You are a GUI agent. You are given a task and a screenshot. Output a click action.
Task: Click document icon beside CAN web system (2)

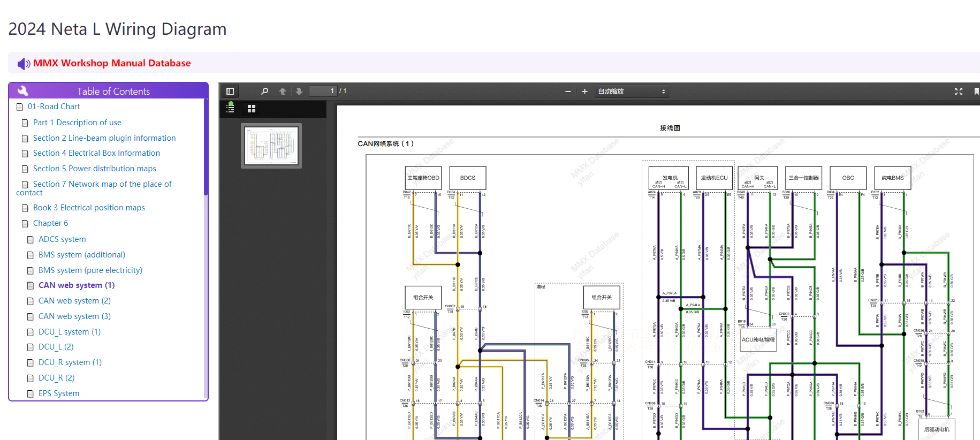[31, 301]
